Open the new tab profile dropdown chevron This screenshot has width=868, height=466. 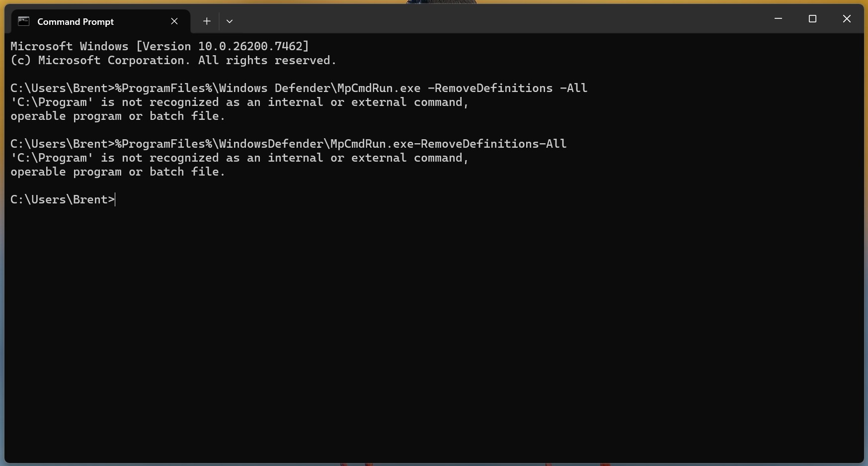[x=229, y=21]
